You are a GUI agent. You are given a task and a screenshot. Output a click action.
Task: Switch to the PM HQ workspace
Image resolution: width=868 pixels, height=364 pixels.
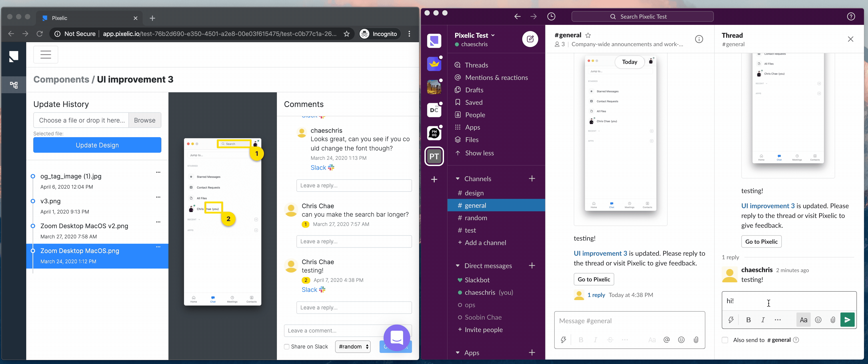[434, 133]
